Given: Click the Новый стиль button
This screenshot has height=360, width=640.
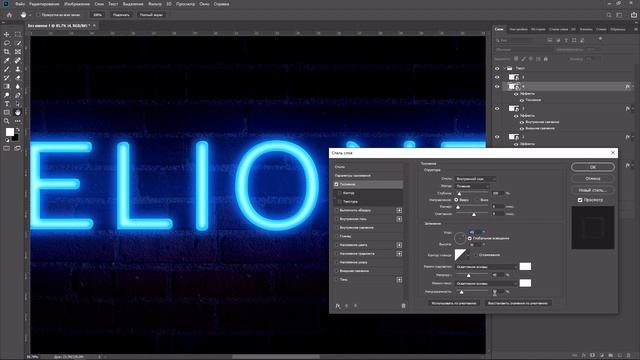Looking at the screenshot, I should coord(593,190).
